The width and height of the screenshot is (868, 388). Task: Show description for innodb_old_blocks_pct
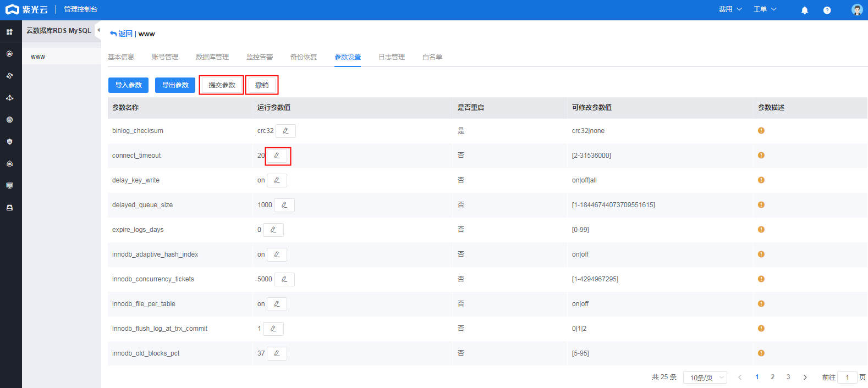tap(761, 353)
